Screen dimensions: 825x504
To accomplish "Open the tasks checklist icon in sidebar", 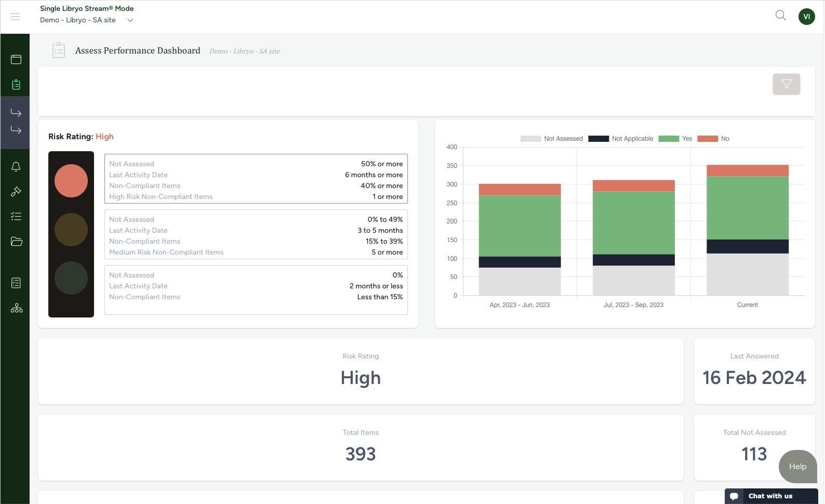I will pos(16,217).
